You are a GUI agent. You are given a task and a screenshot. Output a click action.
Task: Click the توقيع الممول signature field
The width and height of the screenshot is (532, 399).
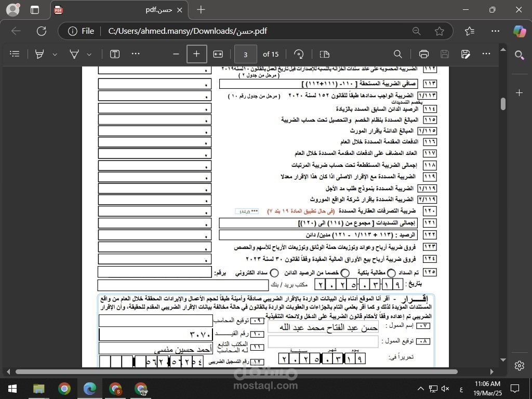tap(323, 342)
